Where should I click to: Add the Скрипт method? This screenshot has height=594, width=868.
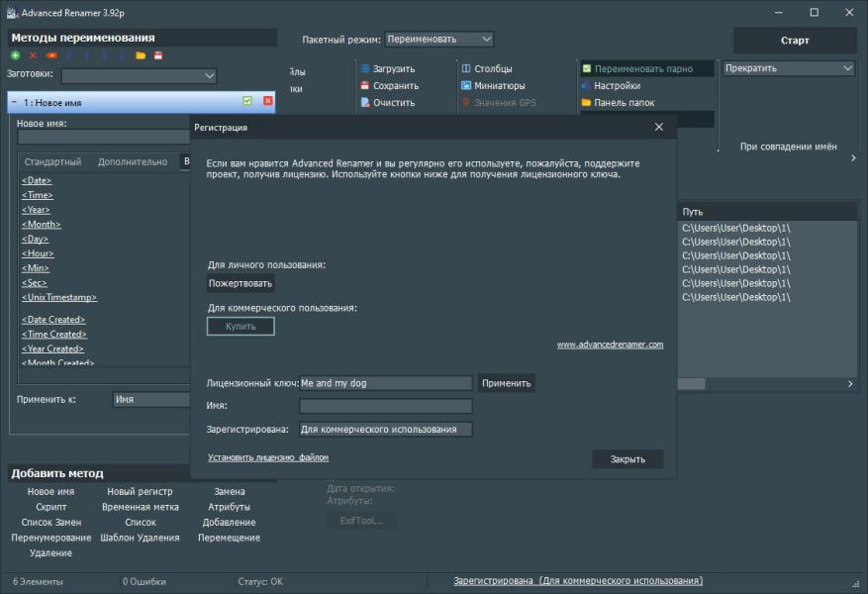pos(50,507)
